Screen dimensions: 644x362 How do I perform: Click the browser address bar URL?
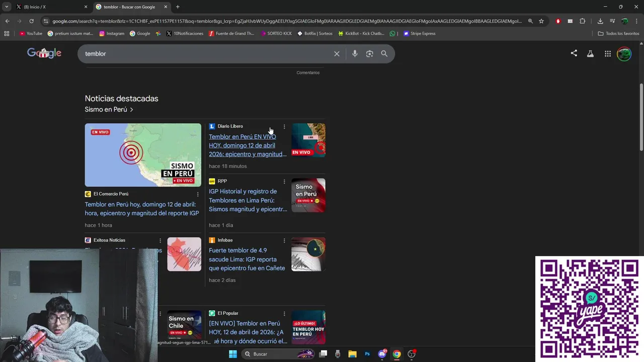click(287, 21)
